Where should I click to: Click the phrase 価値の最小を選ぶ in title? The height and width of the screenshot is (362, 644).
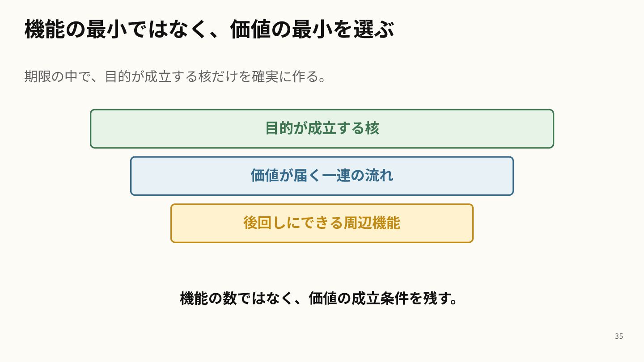pos(312,29)
